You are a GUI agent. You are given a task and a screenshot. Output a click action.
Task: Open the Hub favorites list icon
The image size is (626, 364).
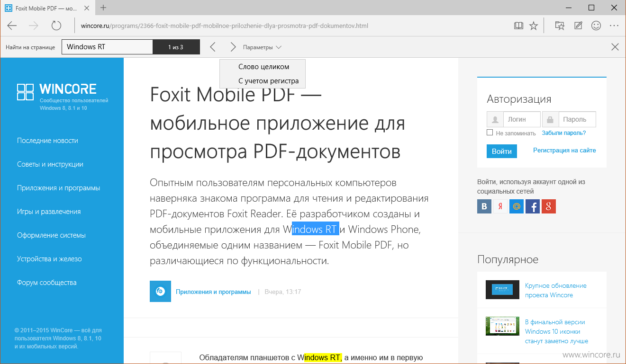coord(560,26)
